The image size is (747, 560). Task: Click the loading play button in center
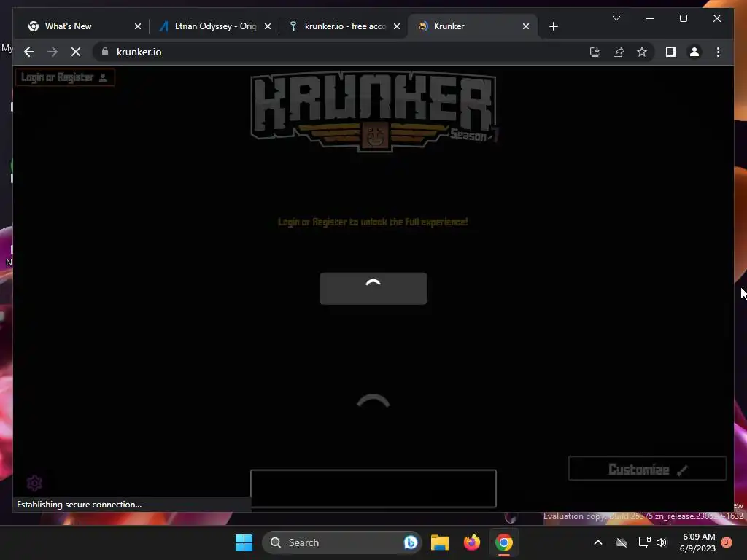click(373, 288)
